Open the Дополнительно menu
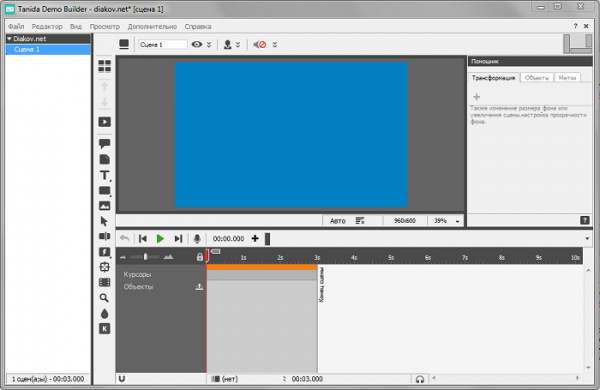Image resolution: width=600 pixels, height=390 pixels. tap(152, 26)
